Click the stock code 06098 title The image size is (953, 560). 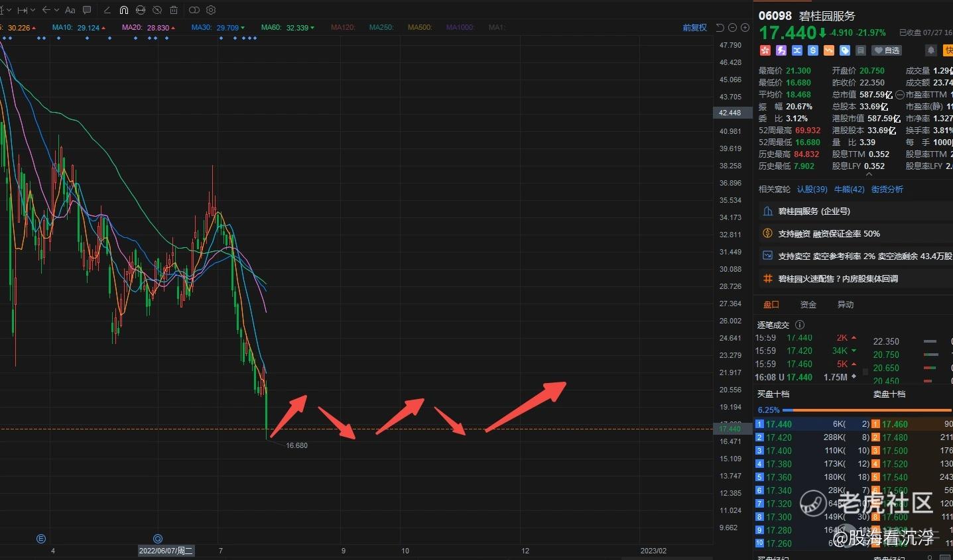775,16
